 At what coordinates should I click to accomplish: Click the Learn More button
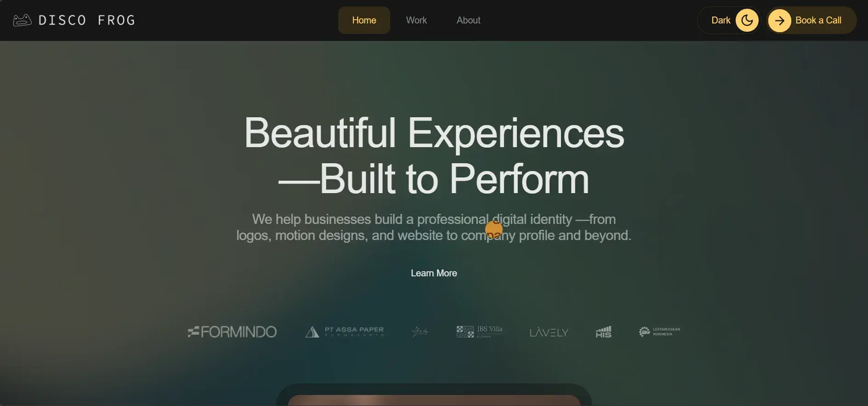(x=434, y=273)
